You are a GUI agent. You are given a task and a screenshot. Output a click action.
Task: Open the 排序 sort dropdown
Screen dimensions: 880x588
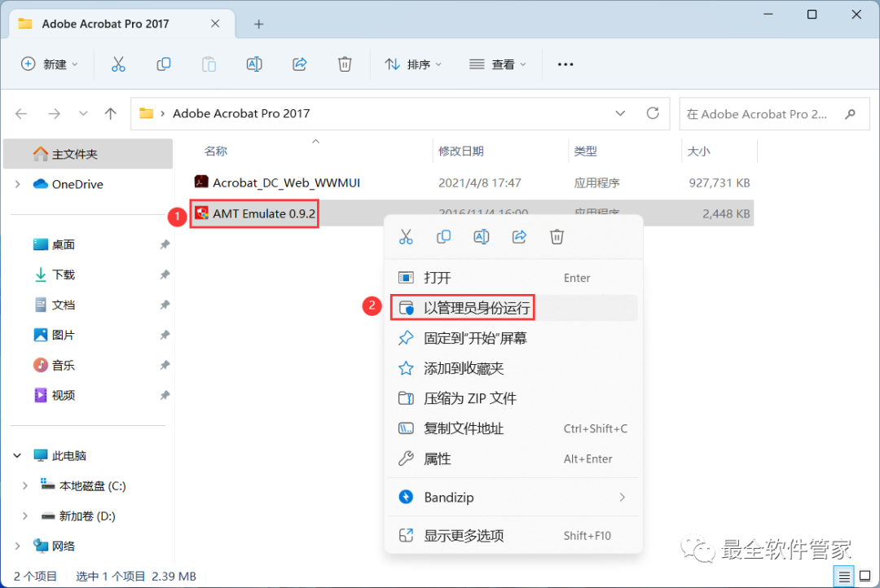point(413,64)
